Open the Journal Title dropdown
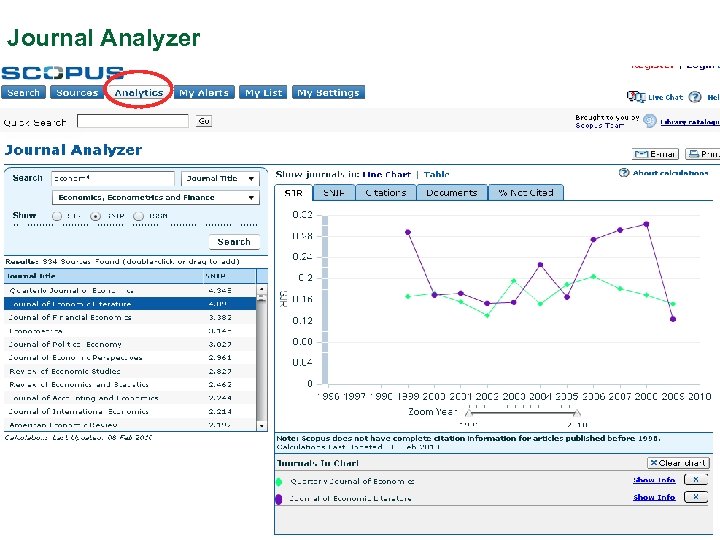The width and height of the screenshot is (720, 540). coord(220,178)
